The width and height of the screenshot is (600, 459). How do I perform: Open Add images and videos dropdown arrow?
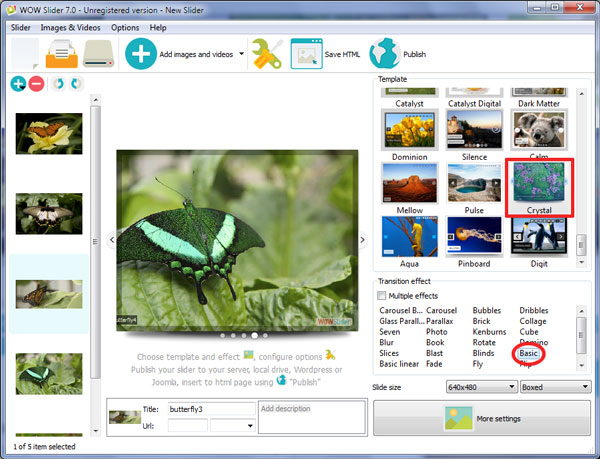[241, 54]
